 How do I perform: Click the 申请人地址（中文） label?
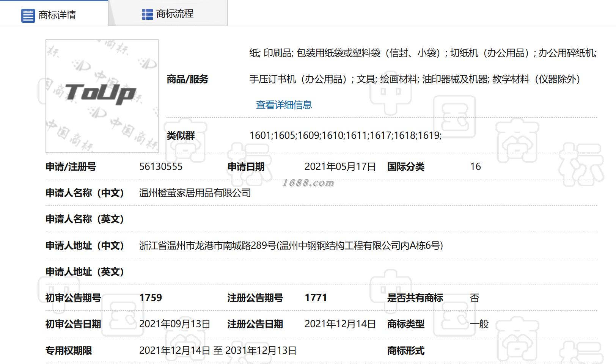pyautogui.click(x=85, y=246)
